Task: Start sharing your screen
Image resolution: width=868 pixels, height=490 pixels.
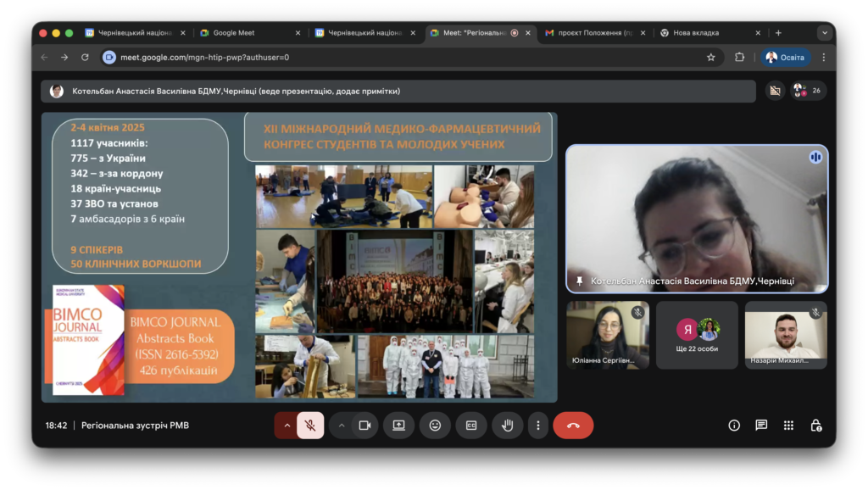Action: coord(398,426)
